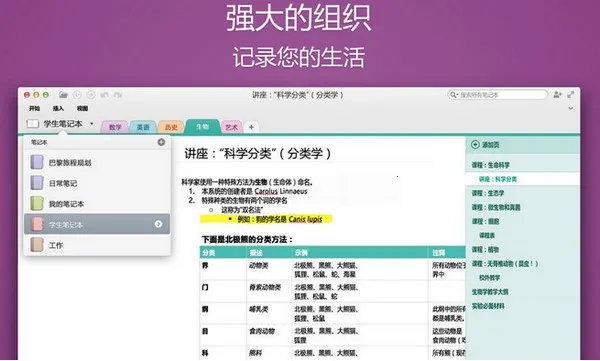Open page 课程：微生物和真菌

click(x=496, y=207)
